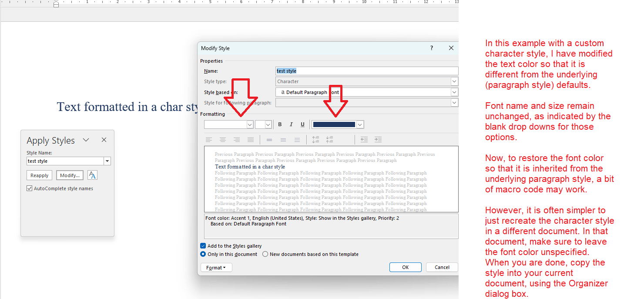Toggle Italic in Modify Style formatting

(x=291, y=124)
